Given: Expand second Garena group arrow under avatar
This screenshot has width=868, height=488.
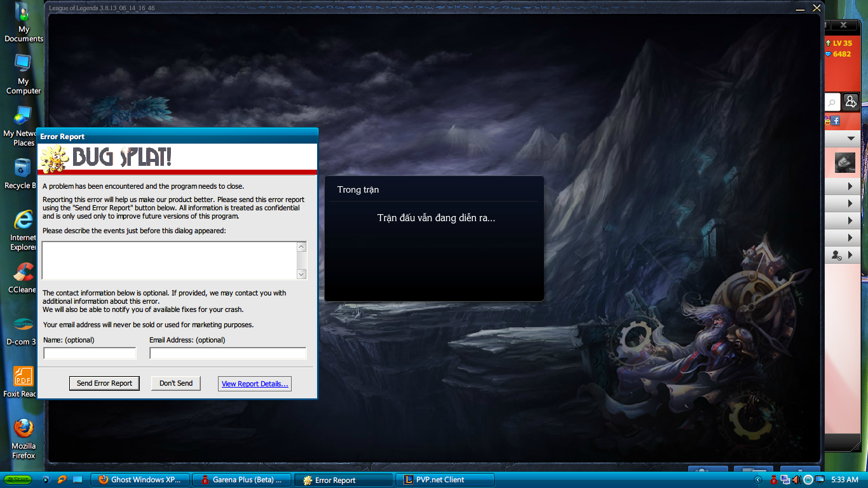Looking at the screenshot, I should click(850, 204).
